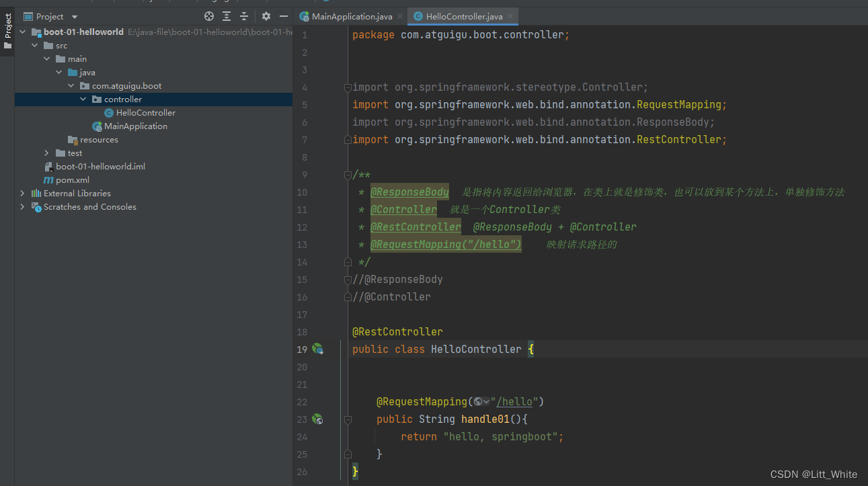Click the method end fold marker on line 25
Screen dimensions: 868x486
pos(348,454)
